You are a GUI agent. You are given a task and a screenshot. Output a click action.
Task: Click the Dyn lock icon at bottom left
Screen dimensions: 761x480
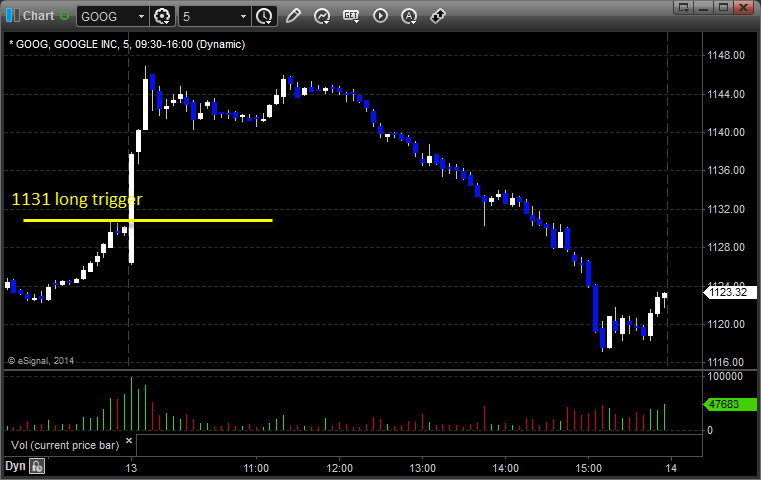[x=37, y=466]
